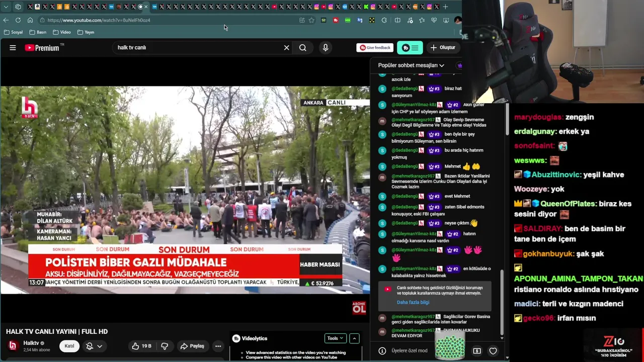Open the browser favorites list icon
The height and width of the screenshot is (362, 644).
pos(422,20)
